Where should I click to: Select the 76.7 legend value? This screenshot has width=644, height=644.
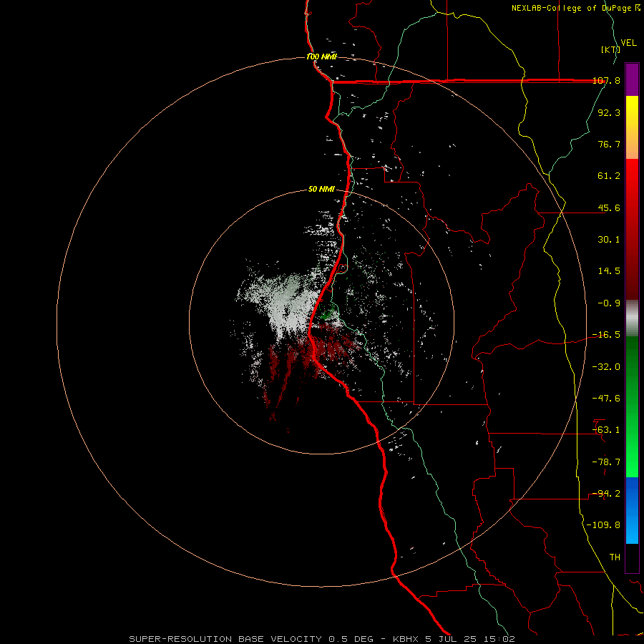click(x=609, y=144)
